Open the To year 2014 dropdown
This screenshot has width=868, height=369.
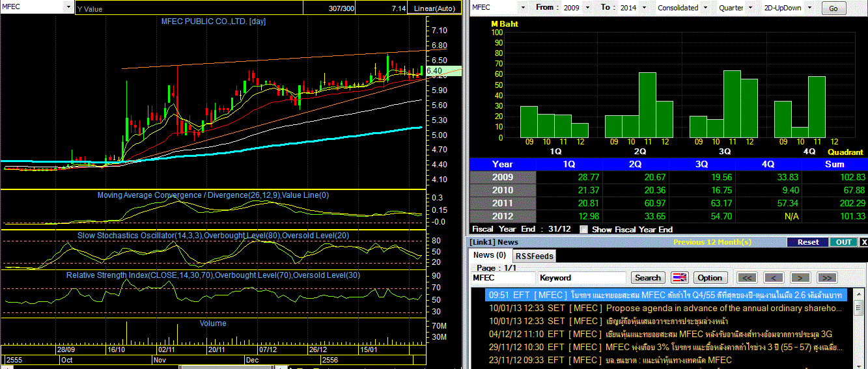(644, 7)
